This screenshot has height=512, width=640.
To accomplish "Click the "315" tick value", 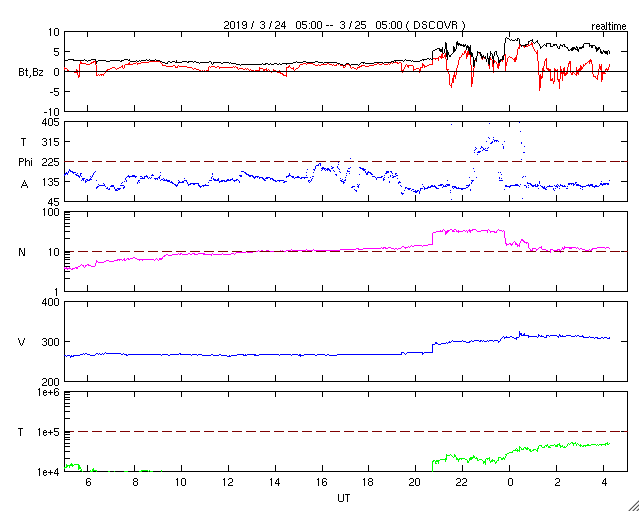I will point(51,142).
